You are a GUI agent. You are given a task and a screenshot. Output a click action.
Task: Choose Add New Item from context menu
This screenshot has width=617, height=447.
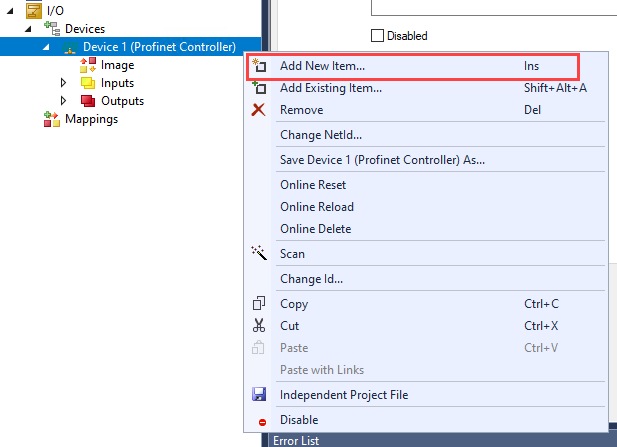322,66
